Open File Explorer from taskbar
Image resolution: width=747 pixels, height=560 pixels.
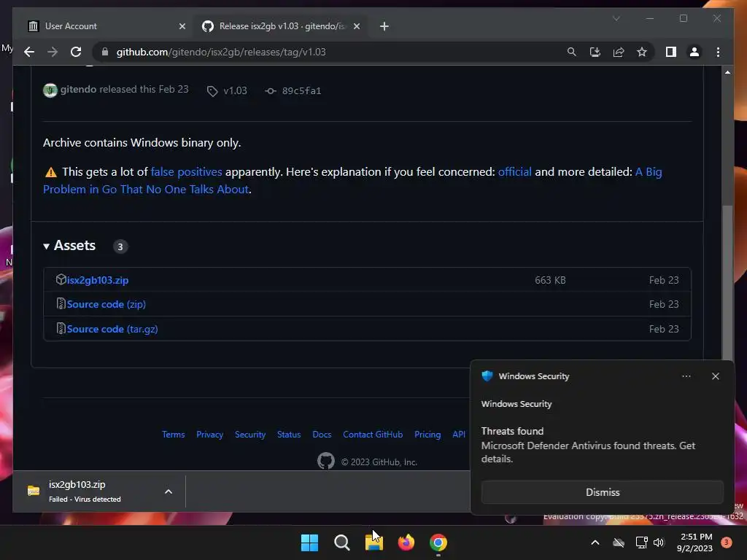tap(374, 542)
